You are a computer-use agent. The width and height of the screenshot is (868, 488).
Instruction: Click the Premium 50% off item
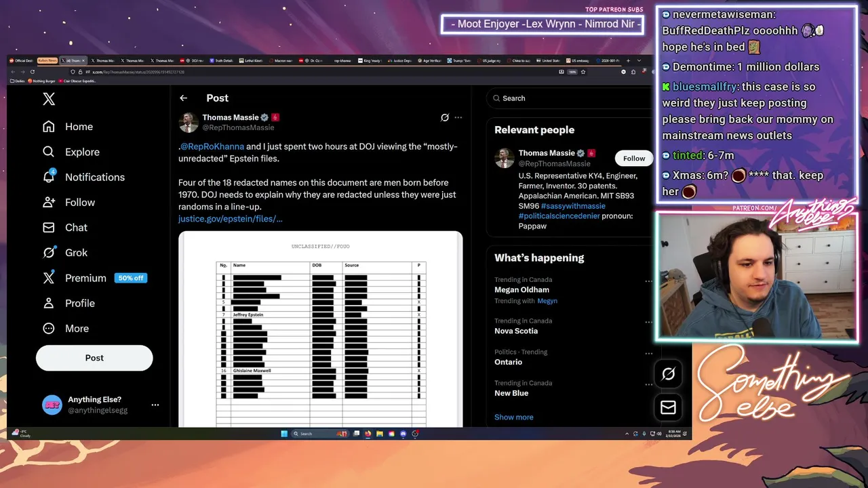94,278
